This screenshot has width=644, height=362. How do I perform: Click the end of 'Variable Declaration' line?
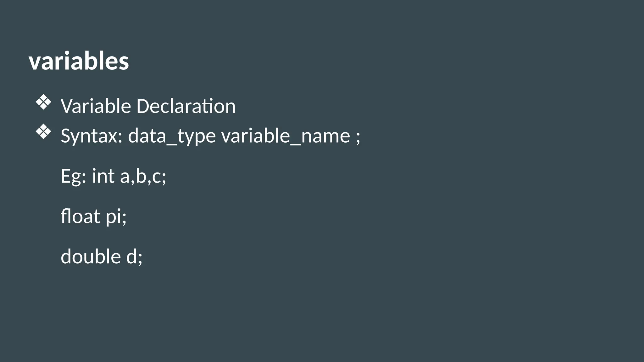pyautogui.click(x=236, y=106)
